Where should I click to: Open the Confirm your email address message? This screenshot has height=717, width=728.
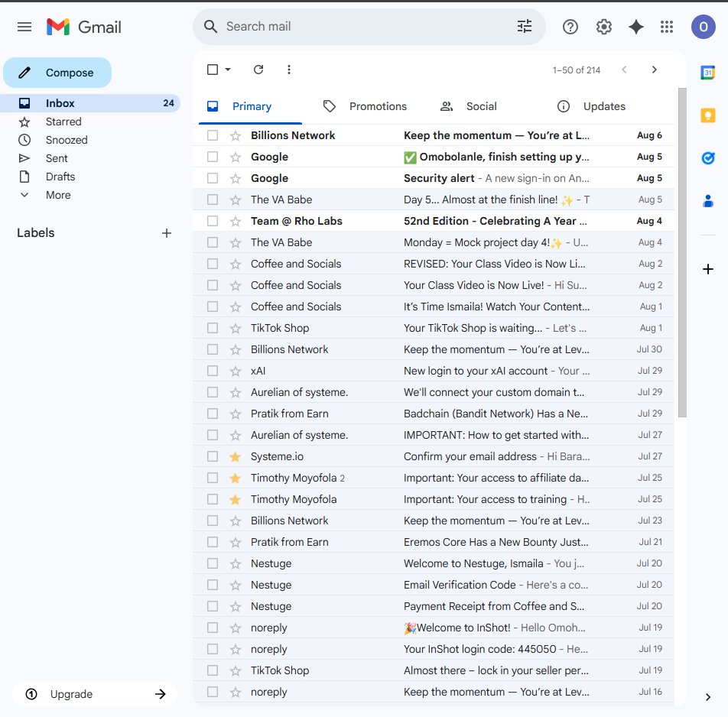[434, 456]
